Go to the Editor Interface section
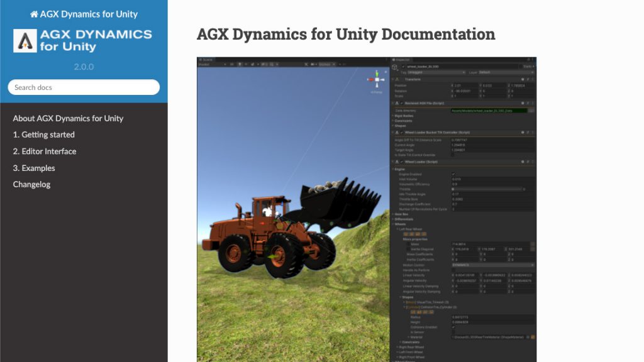 [x=45, y=151]
